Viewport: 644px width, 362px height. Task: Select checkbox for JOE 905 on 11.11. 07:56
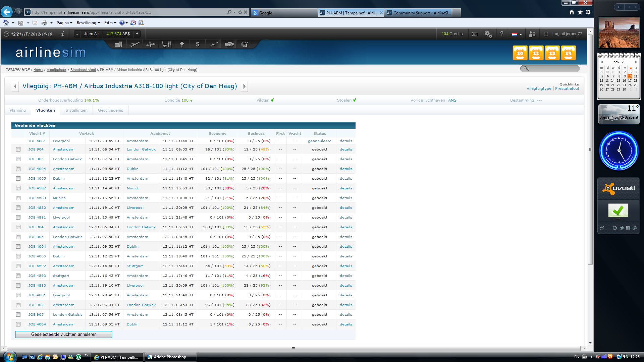(18, 159)
